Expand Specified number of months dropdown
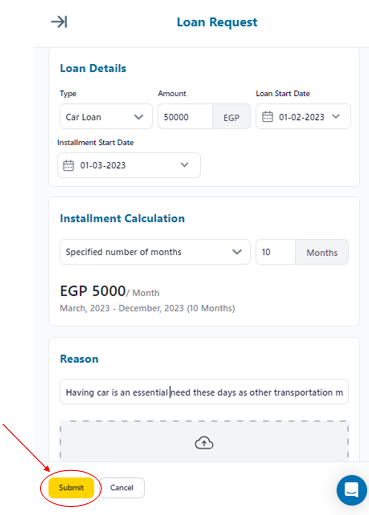This screenshot has height=515, width=369. point(155,252)
